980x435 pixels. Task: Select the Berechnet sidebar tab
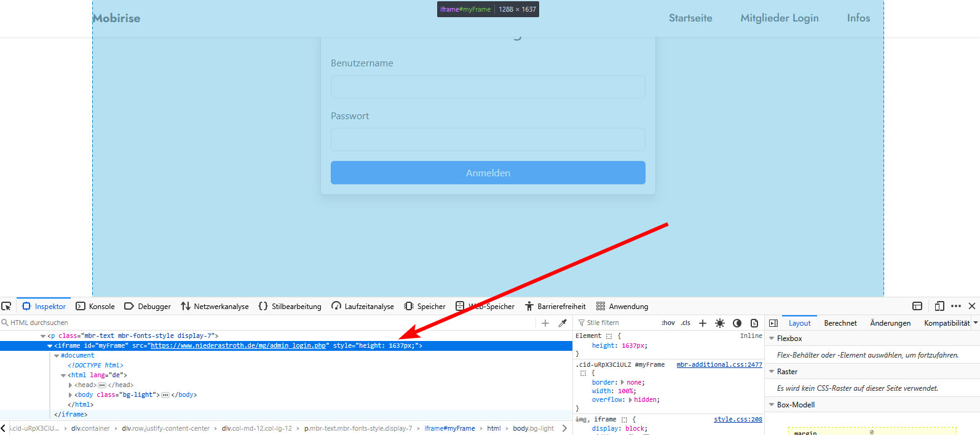point(840,323)
